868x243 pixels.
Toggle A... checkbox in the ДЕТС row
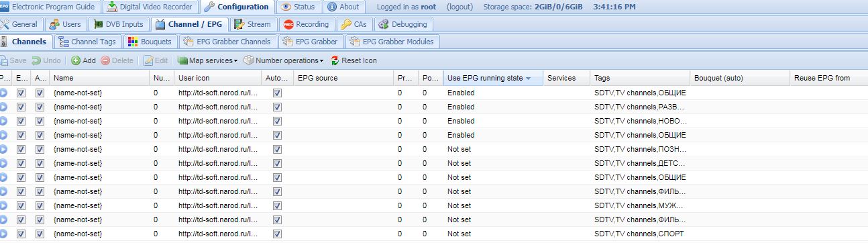point(40,163)
